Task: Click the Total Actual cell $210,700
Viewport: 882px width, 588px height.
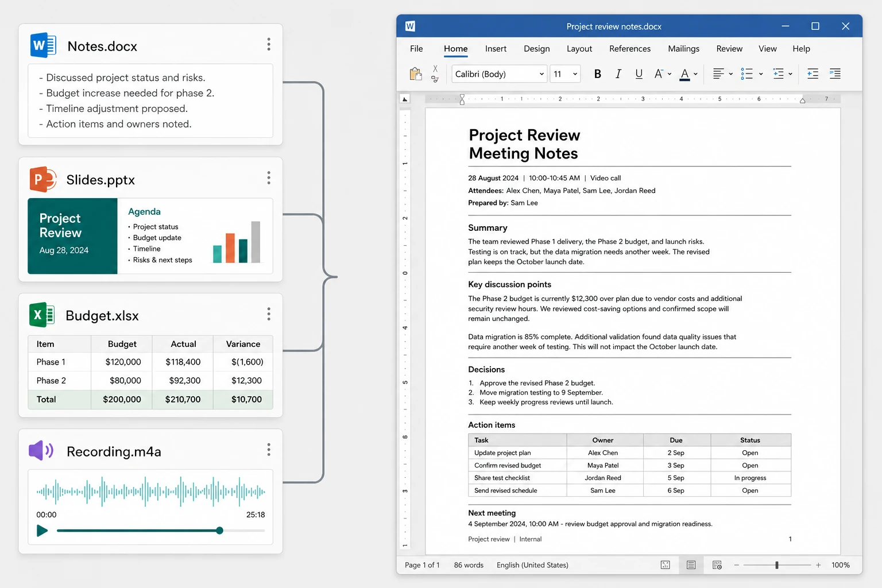Action: [183, 400]
